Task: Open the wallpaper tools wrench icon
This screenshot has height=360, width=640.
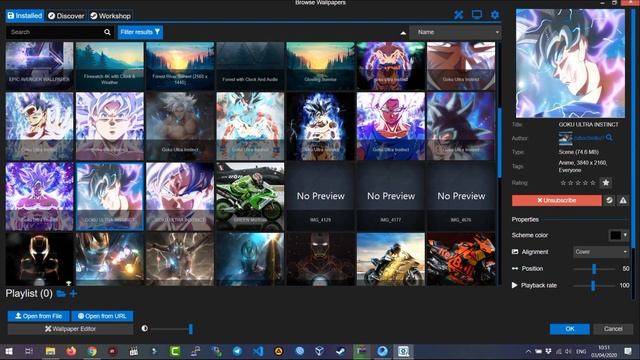Action: pos(459,15)
